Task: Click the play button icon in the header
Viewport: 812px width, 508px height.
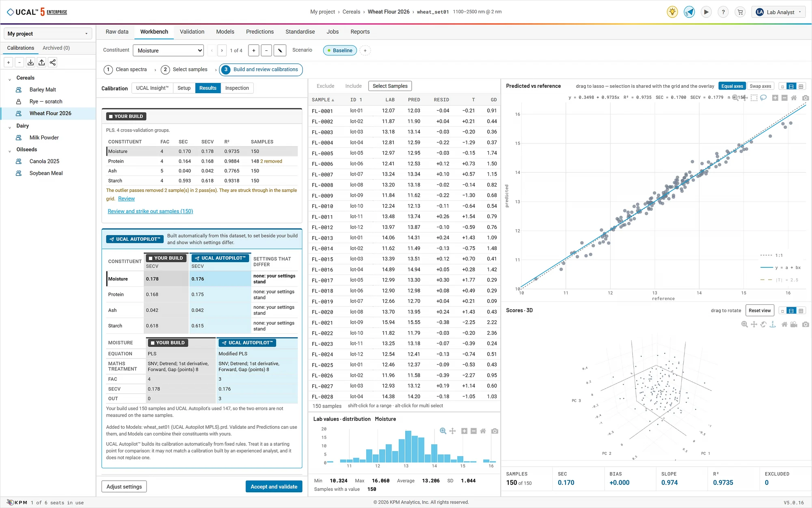Action: click(x=706, y=12)
